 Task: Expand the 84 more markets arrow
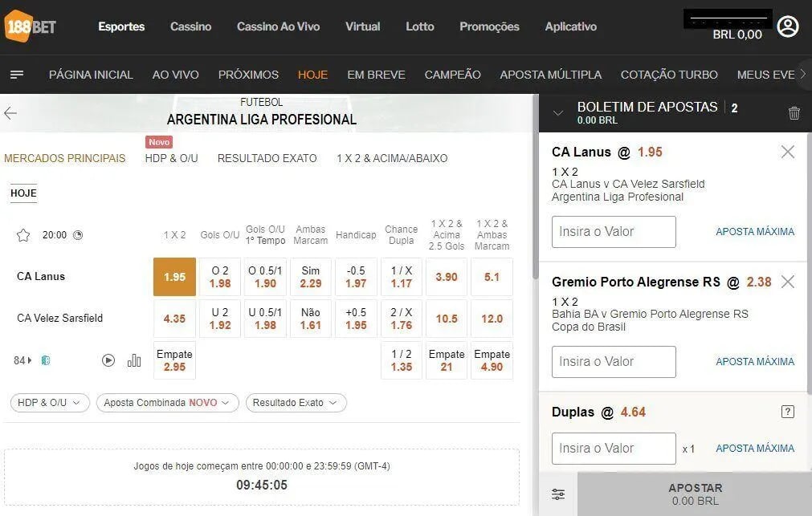22,360
